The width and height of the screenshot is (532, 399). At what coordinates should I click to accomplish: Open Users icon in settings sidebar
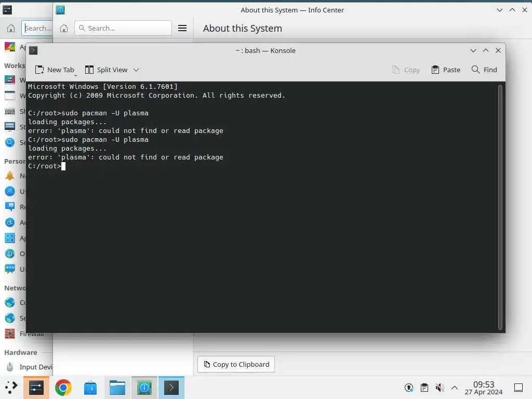10,191
